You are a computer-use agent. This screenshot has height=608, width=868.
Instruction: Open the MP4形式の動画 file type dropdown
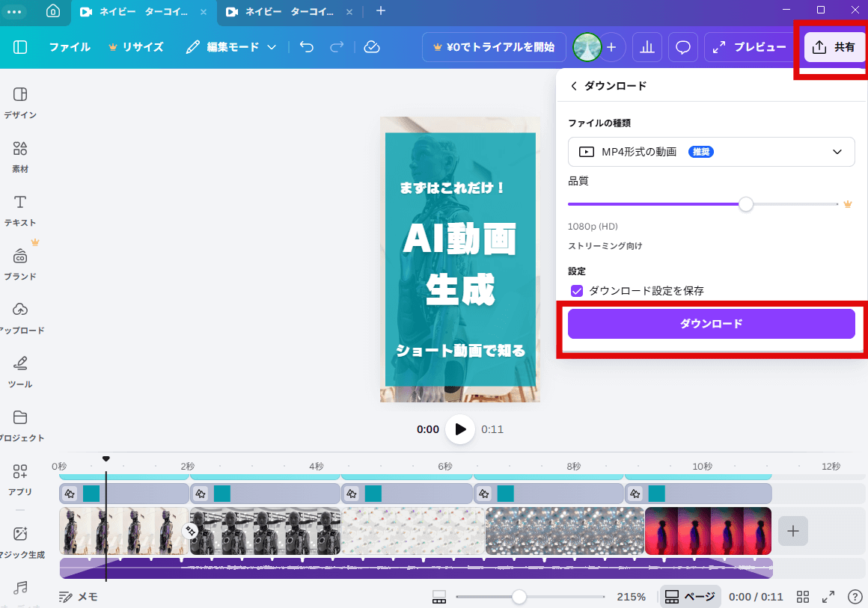click(x=711, y=152)
